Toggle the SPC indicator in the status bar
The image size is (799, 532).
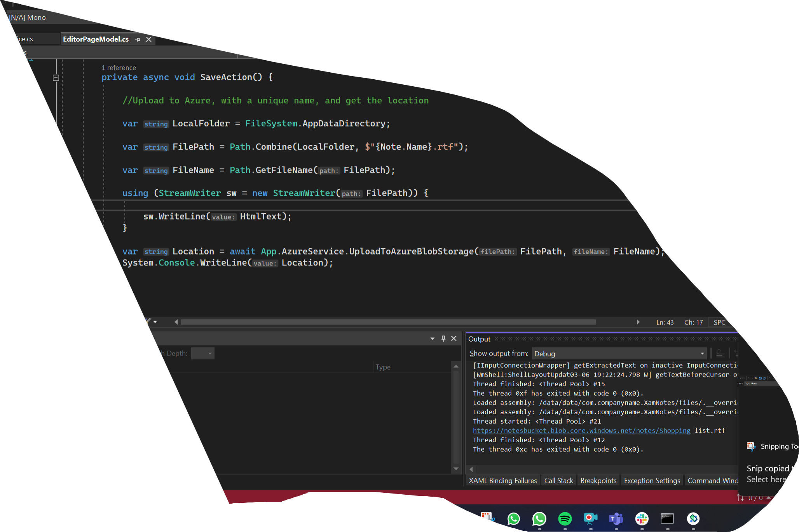tap(719, 322)
